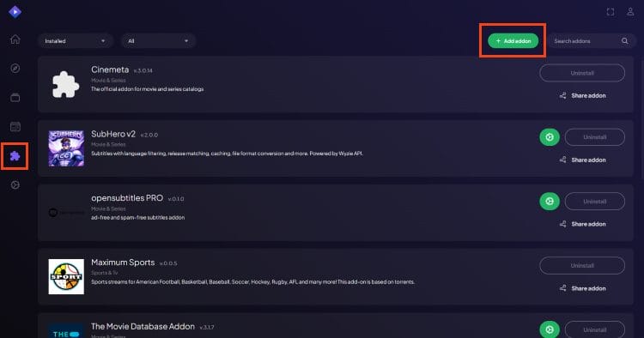Open the Discover compass icon

(15, 69)
